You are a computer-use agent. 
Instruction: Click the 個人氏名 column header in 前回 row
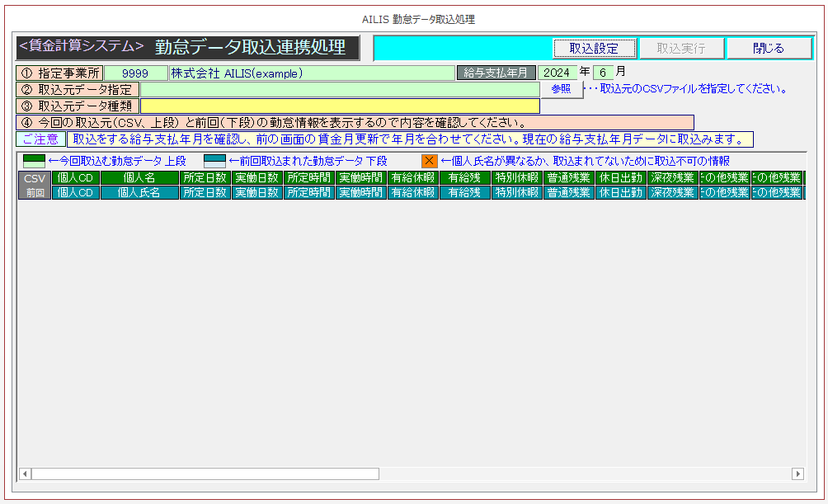[139, 192]
